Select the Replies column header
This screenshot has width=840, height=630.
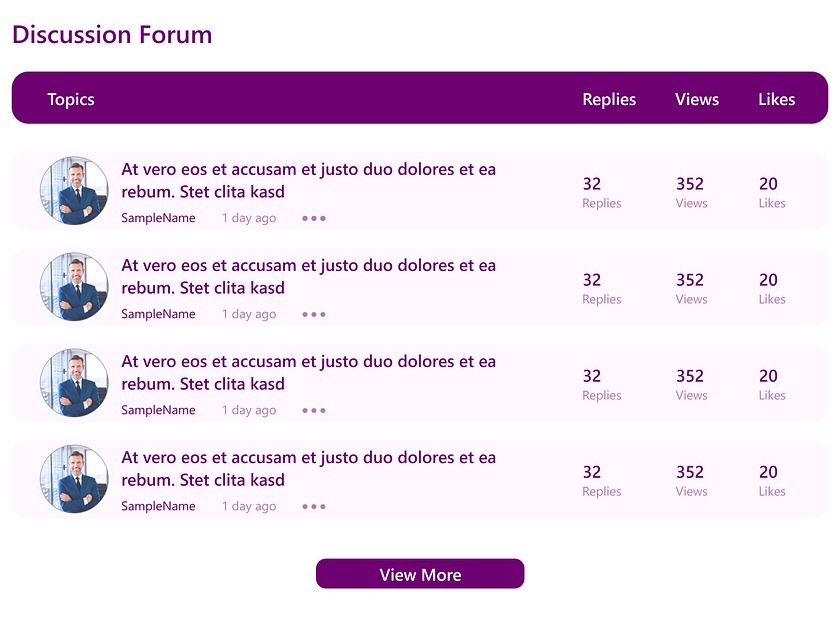[x=609, y=99]
